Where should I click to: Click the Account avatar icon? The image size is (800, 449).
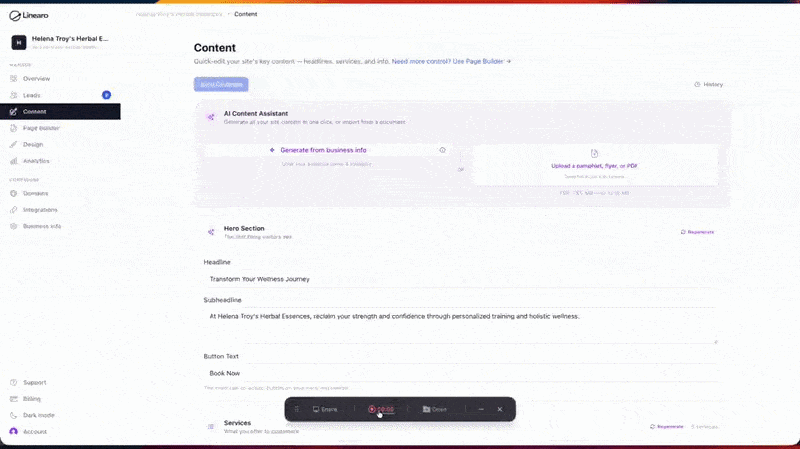[x=14, y=432]
